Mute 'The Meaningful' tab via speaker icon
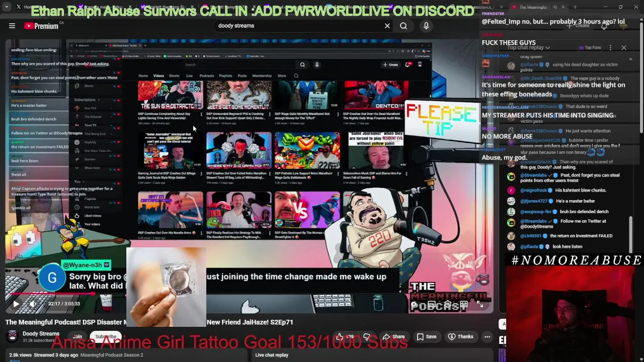 [555, 7]
